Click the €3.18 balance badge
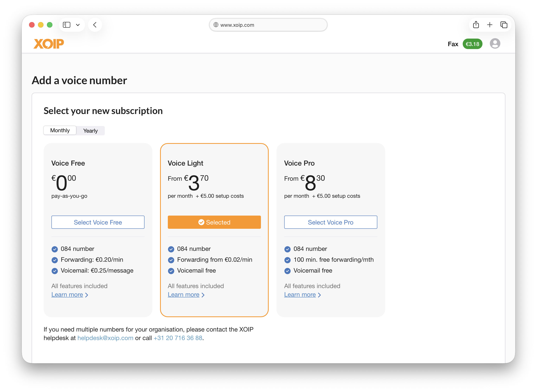Screen dimensions: 537x392 [472, 44]
